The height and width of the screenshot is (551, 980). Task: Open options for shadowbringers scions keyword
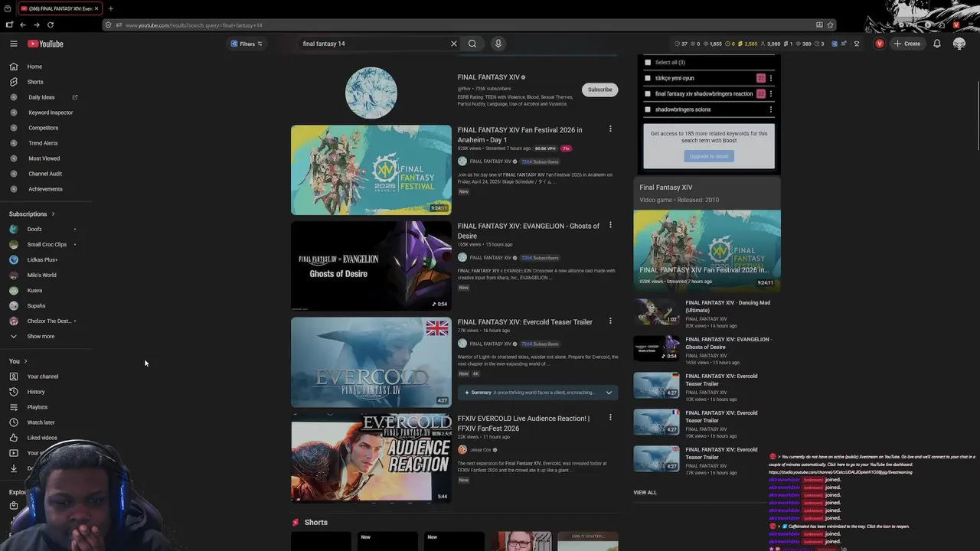coord(771,109)
